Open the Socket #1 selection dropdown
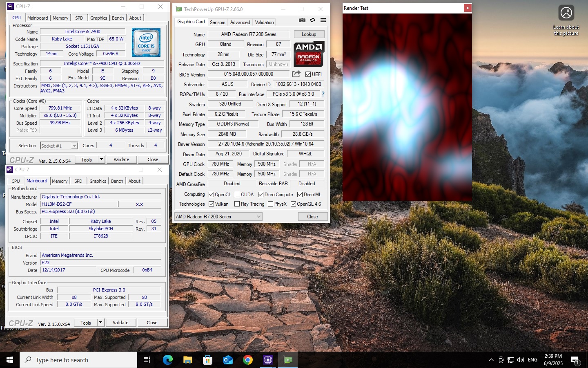 (59, 146)
